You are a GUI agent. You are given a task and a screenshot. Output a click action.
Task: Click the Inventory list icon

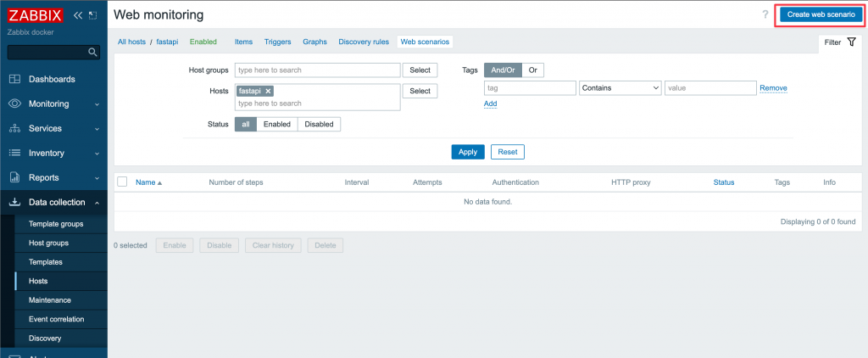(x=15, y=153)
